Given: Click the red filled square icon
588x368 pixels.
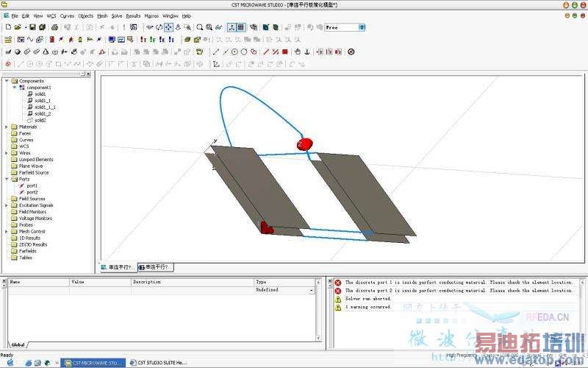Looking at the screenshot, I should coord(285,52).
